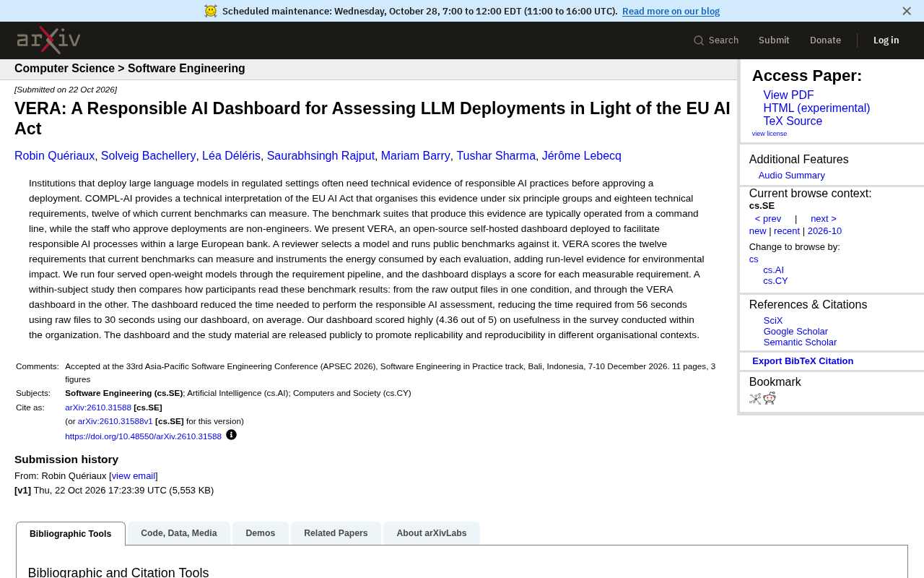Open the 2026-10 listing link
Screen dimensions: 924x578
[x=824, y=231]
